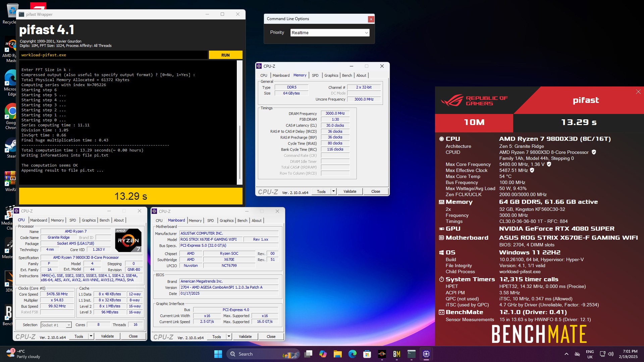Select CPU tab in the Mainboard CPU-Z window
This screenshot has height=362, width=644.
(159, 221)
